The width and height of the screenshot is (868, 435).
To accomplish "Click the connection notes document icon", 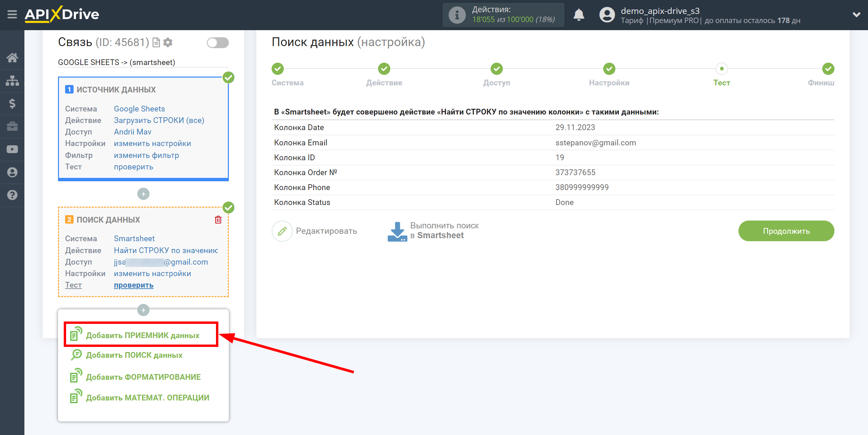I will pyautogui.click(x=156, y=42).
